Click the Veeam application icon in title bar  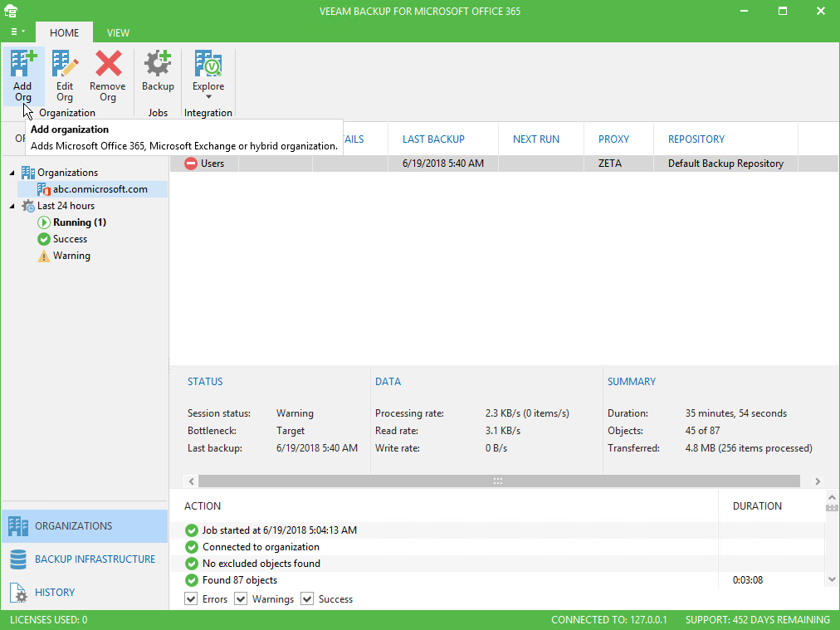(12, 11)
